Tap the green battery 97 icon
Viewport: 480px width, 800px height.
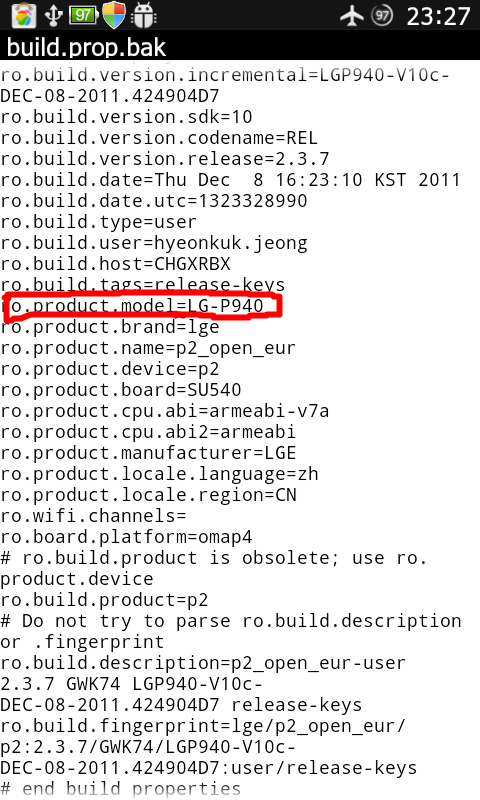[83, 15]
